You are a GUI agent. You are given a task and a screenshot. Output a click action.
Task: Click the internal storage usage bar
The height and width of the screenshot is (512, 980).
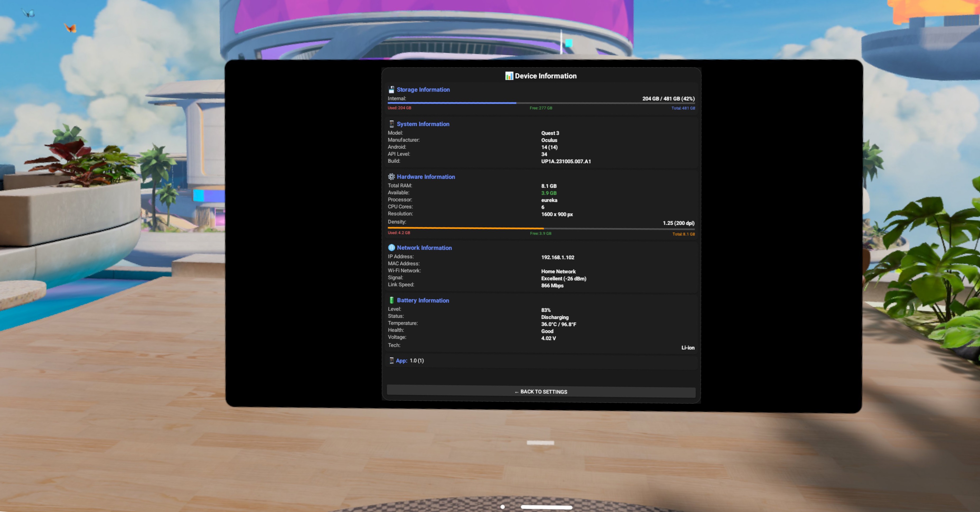(x=541, y=103)
